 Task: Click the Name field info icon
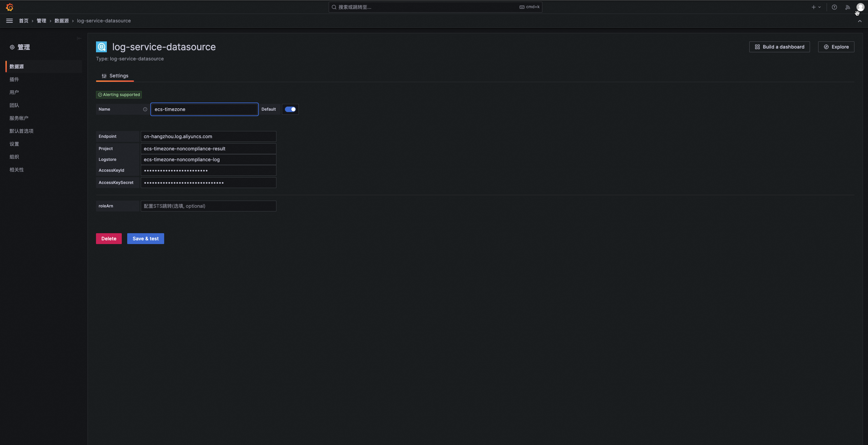[x=145, y=109]
